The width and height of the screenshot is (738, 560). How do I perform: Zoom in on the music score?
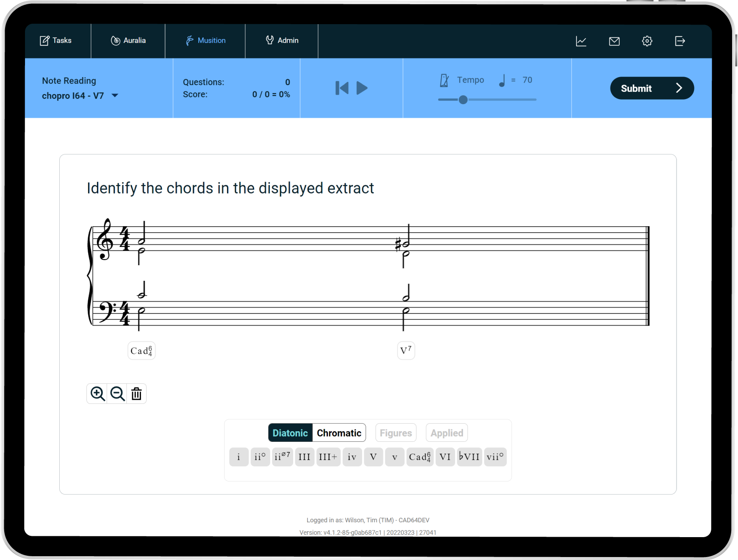tap(97, 394)
